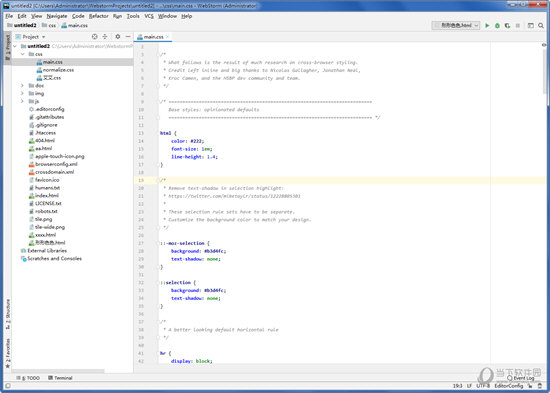This screenshot has height=393, width=550.
Task: Fold the comment block at line 3
Action: 159,54
